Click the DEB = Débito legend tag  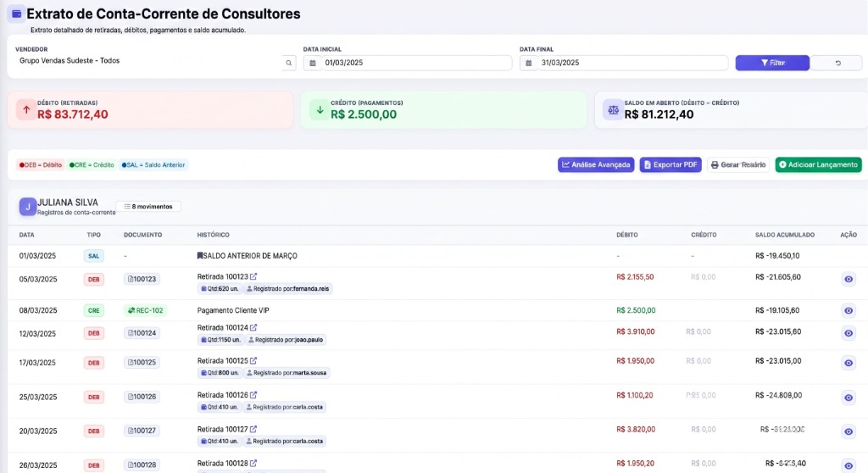coord(41,165)
